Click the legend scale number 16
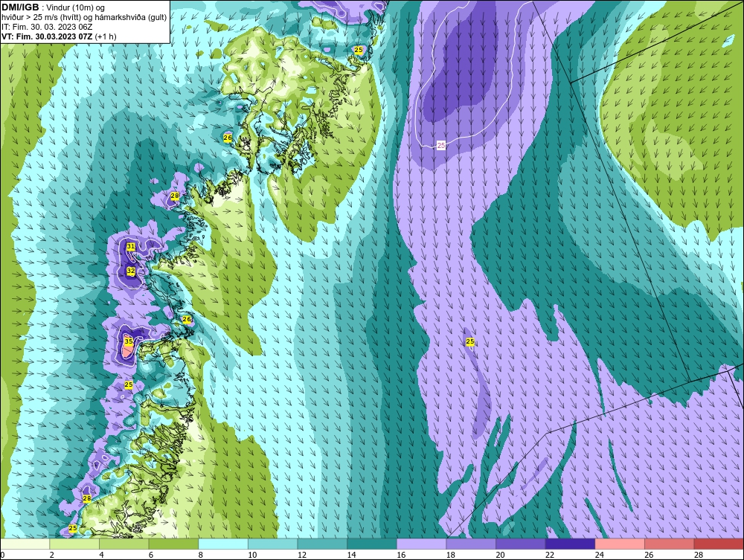 click(401, 555)
